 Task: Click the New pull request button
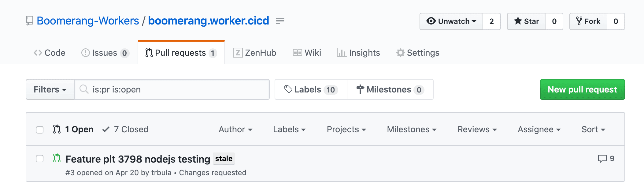[x=582, y=89]
